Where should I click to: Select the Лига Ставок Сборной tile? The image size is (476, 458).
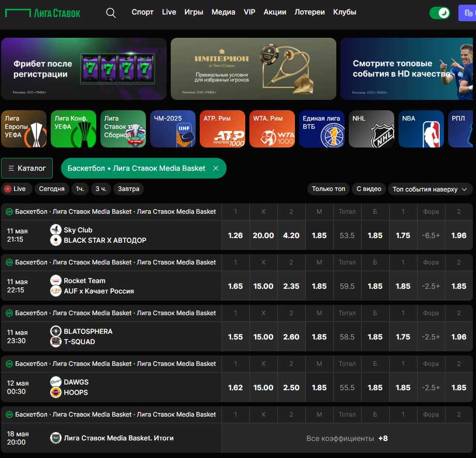(123, 129)
